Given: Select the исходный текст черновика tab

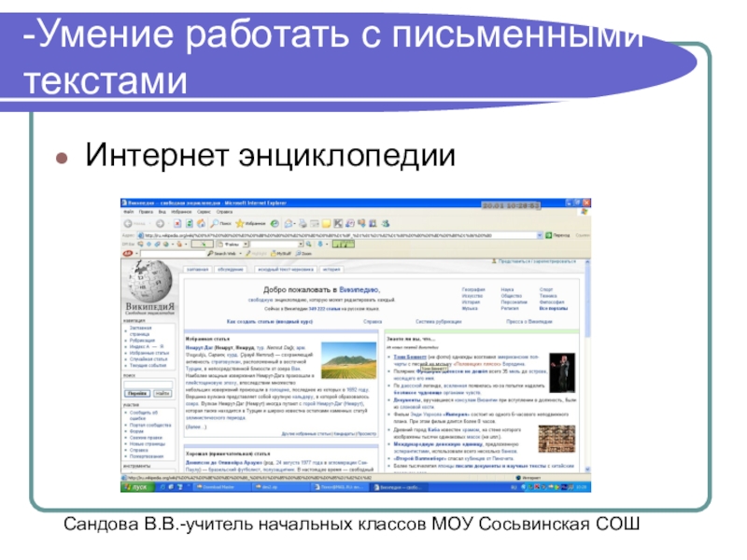Looking at the screenshot, I should pyautogui.click(x=286, y=269).
